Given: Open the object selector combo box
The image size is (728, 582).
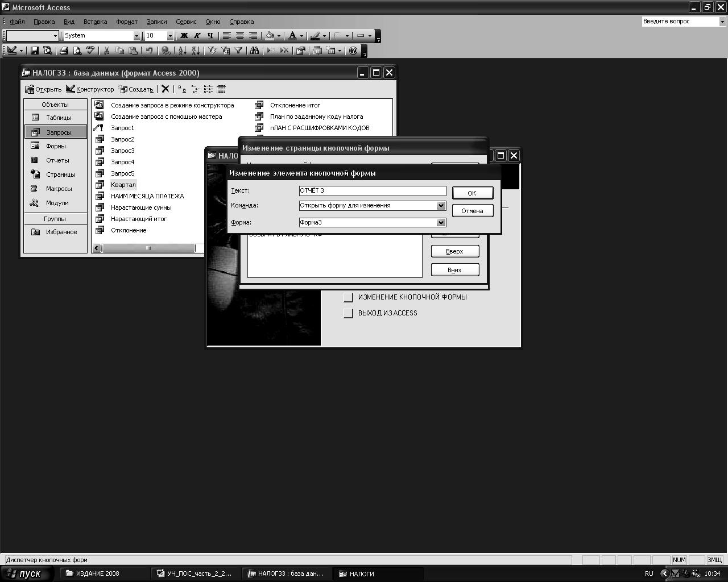Looking at the screenshot, I should point(32,36).
